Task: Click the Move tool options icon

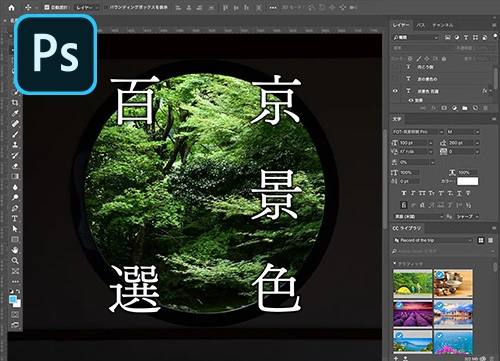Action: pyautogui.click(x=28, y=7)
